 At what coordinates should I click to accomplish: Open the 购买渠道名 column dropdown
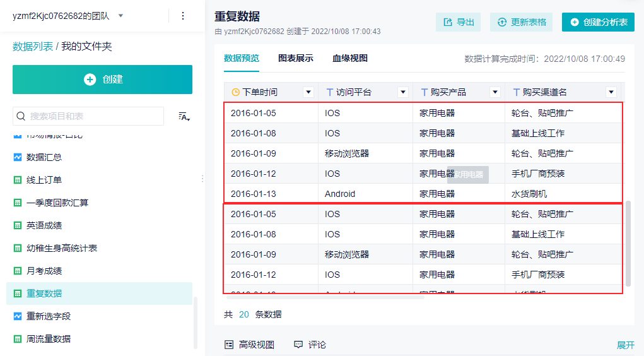tap(611, 92)
